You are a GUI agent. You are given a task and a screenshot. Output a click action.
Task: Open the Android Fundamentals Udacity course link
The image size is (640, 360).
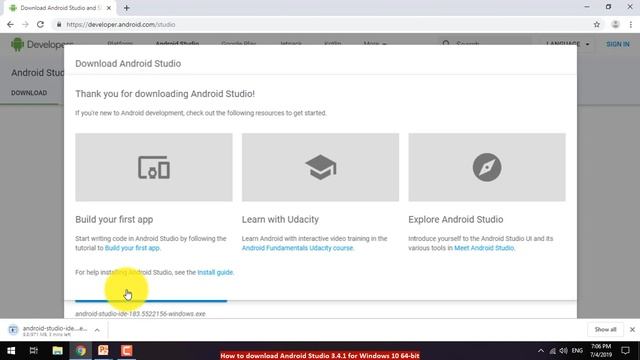click(297, 248)
